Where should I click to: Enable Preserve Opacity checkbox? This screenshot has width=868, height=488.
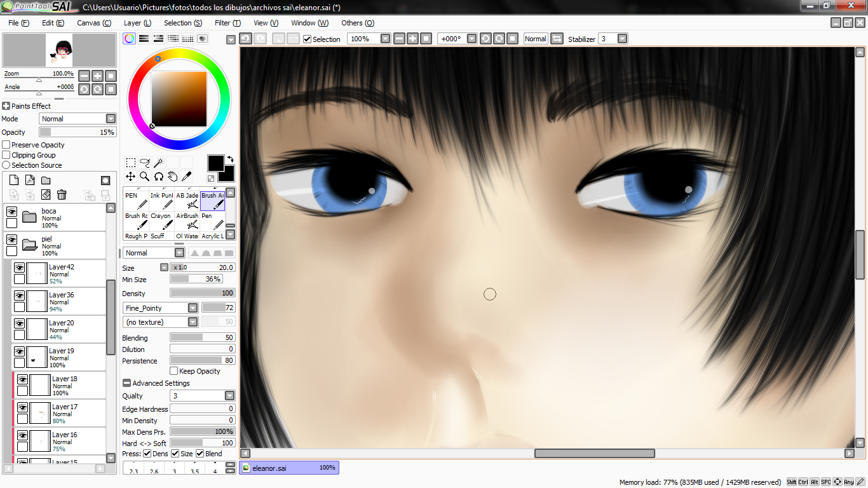coord(6,145)
